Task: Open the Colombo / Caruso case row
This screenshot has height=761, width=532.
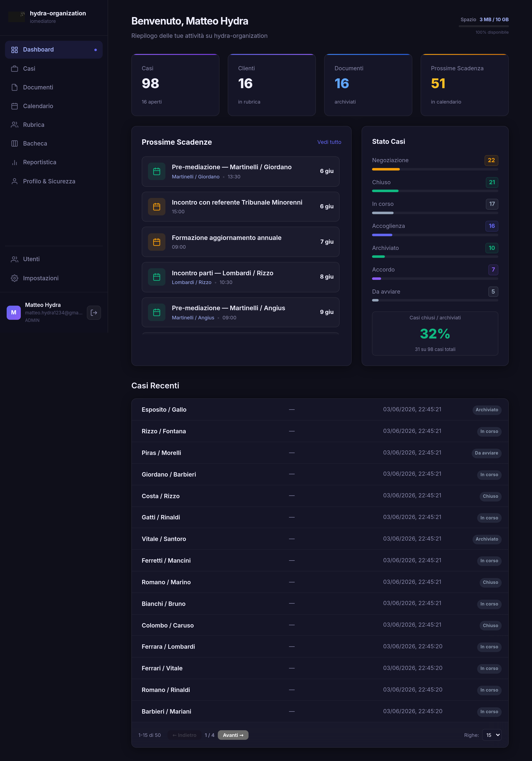Action: [x=320, y=625]
